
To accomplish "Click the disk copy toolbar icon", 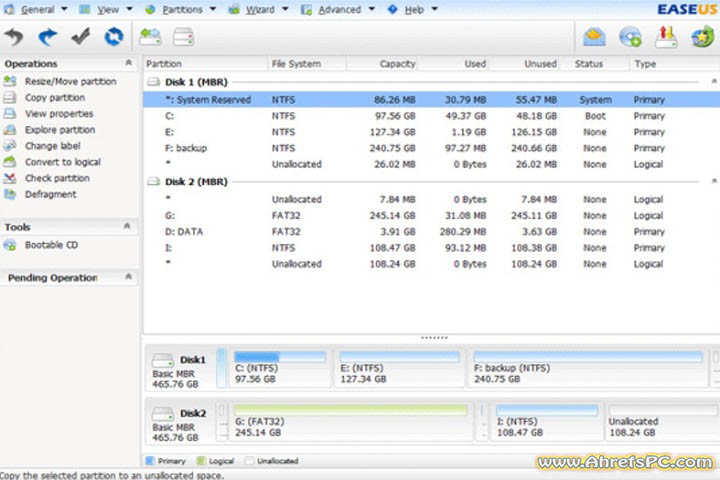I will pyautogui.click(x=183, y=37).
